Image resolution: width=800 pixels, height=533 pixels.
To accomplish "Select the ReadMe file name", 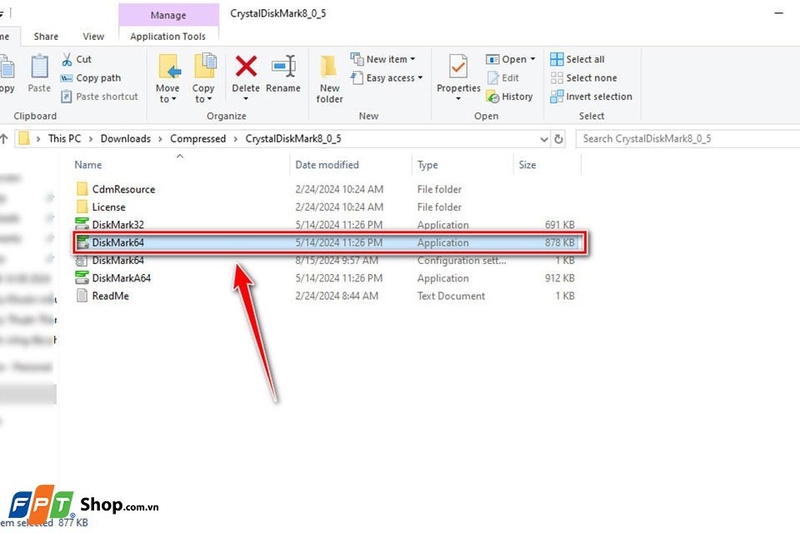I will click(110, 296).
